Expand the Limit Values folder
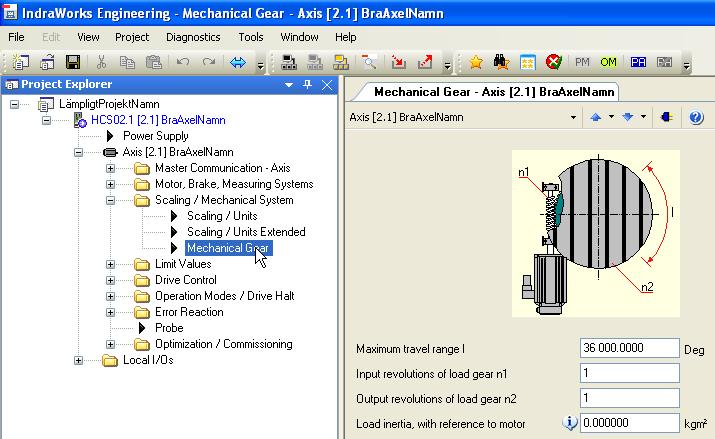This screenshot has width=715, height=439. [x=110, y=264]
